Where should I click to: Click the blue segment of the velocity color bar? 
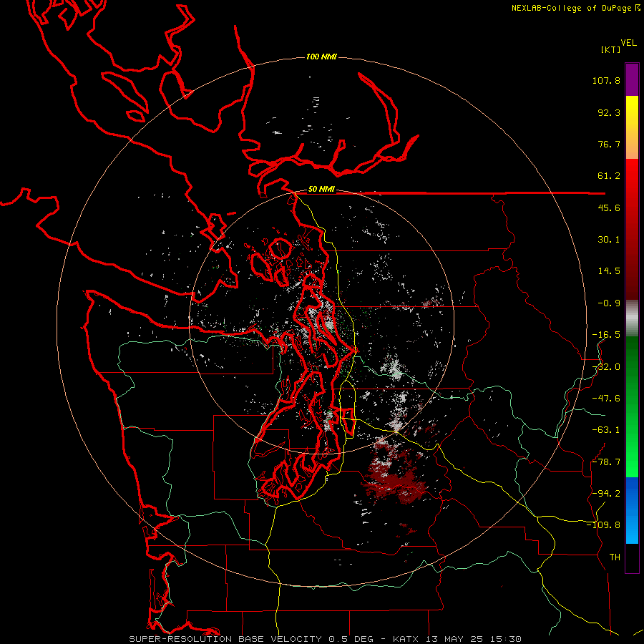[632, 510]
